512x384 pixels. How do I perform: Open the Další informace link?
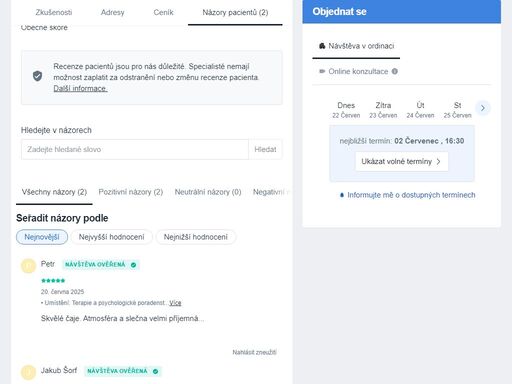point(80,88)
